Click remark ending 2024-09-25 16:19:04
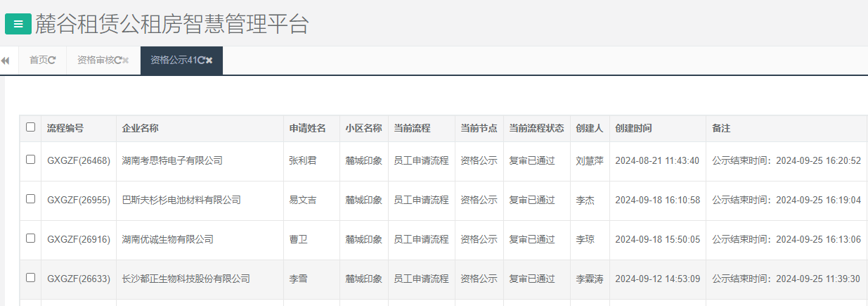Image resolution: width=868 pixels, height=306 pixels. [786, 200]
